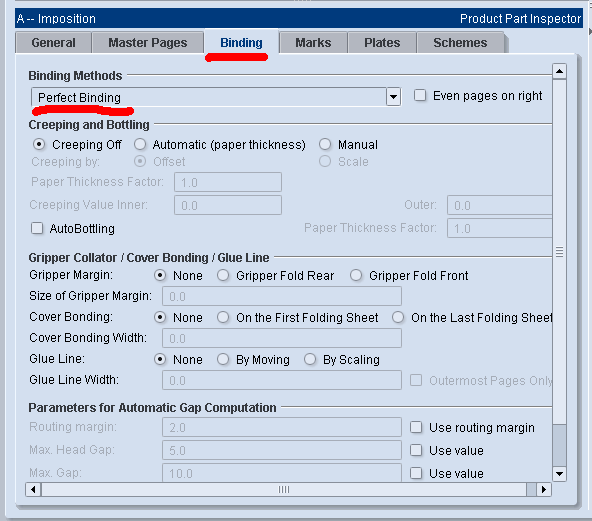The width and height of the screenshot is (592, 521).
Task: Choose Automatic (paper thickness) creeping
Action: click(x=140, y=144)
